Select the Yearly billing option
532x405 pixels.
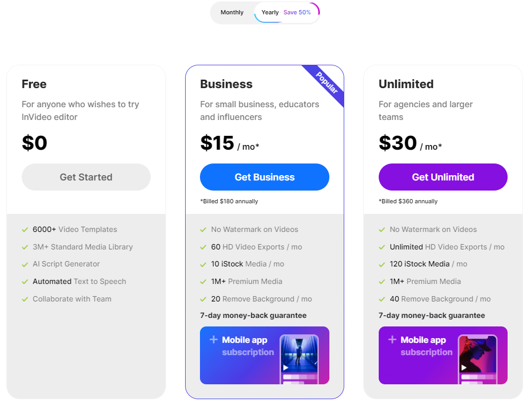click(x=270, y=12)
